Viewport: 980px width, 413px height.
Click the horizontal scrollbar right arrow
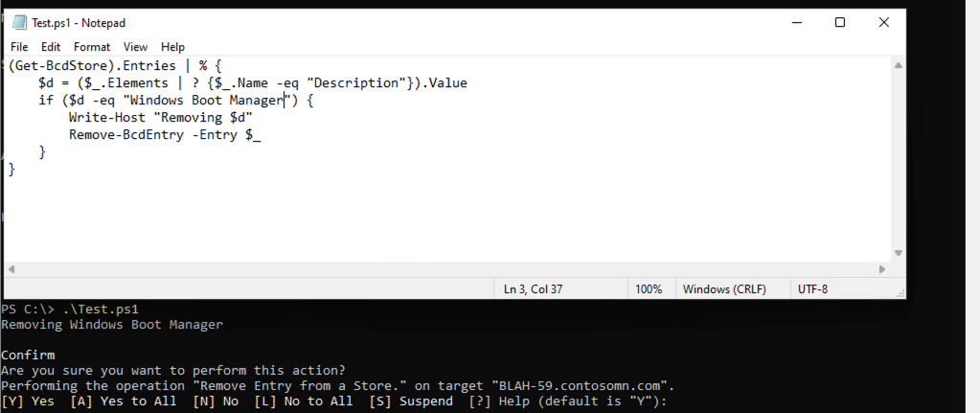882,268
